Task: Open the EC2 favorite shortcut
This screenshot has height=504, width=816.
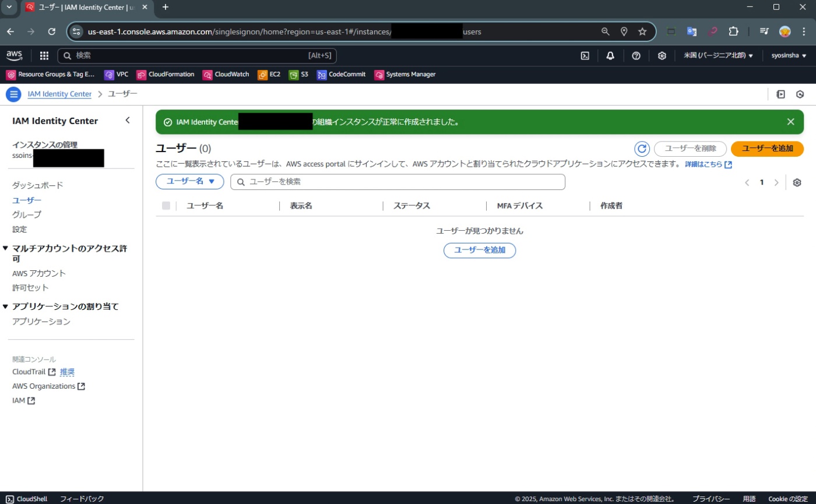Action: (269, 75)
